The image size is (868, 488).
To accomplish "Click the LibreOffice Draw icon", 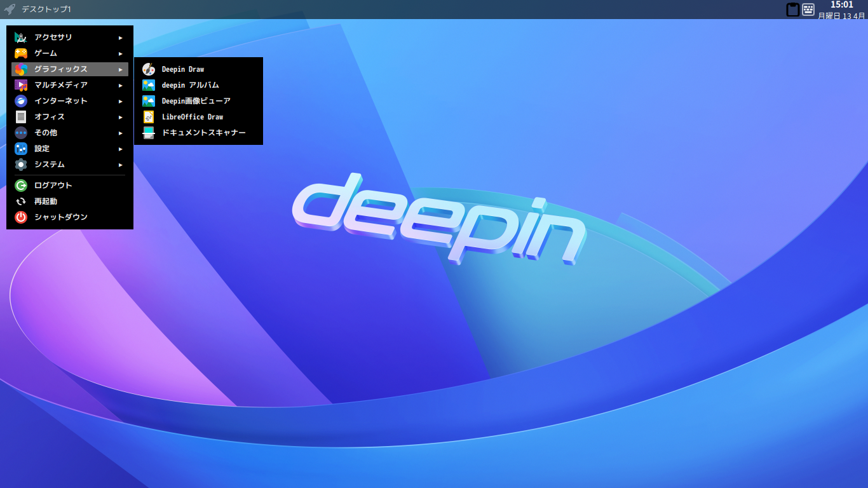I will 149,117.
